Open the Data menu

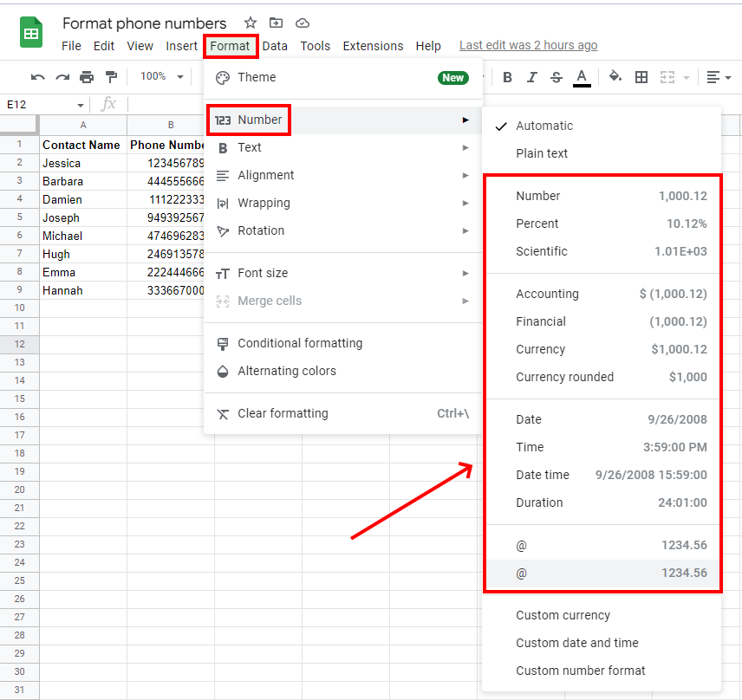coord(275,46)
